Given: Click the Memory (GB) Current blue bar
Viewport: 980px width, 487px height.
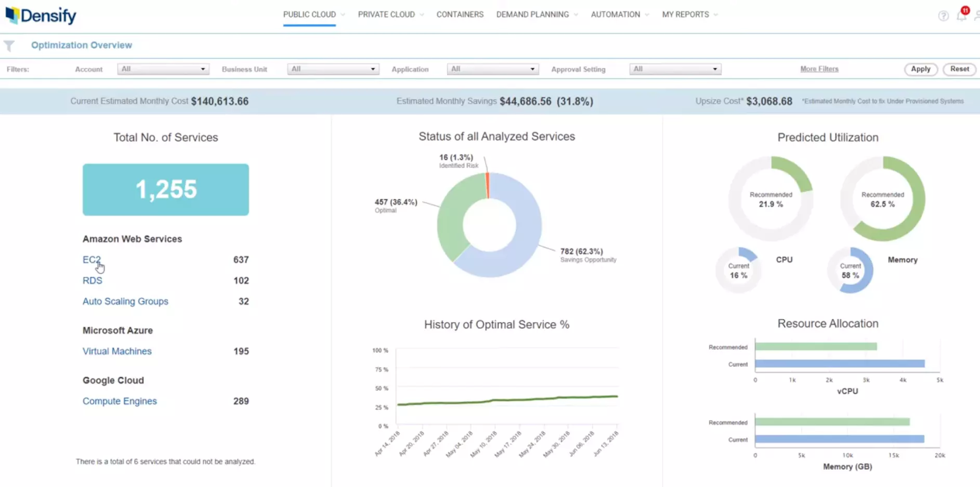Looking at the screenshot, I should [x=840, y=439].
